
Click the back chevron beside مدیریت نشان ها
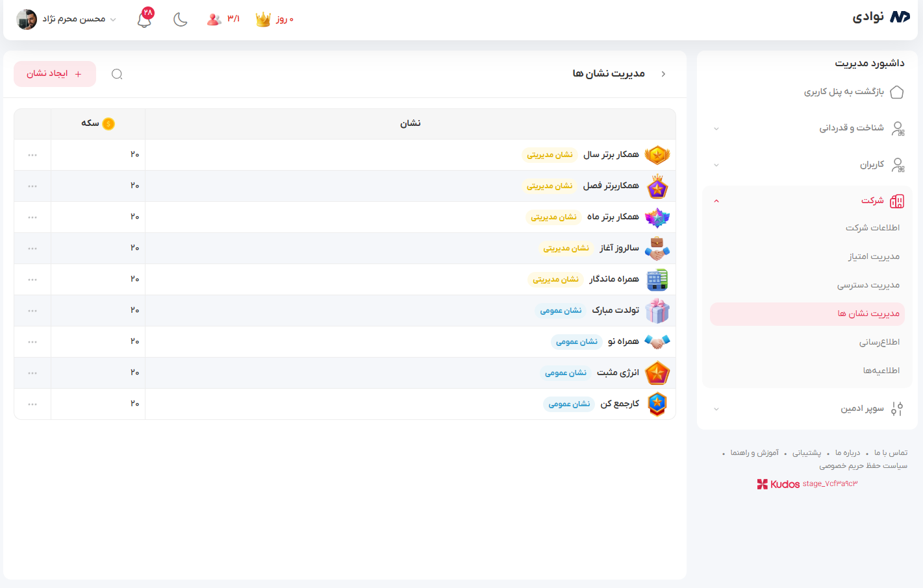(x=663, y=74)
